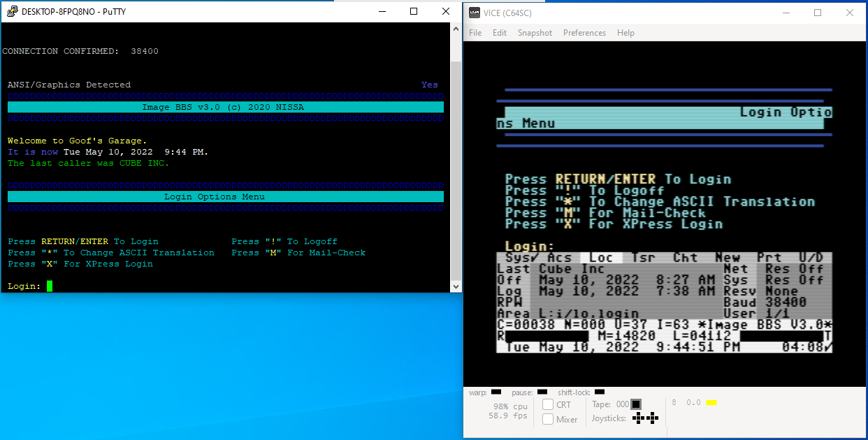The width and height of the screenshot is (868, 440).
Task: Click the '58.9 fps' readout in VICE
Action: 508,416
